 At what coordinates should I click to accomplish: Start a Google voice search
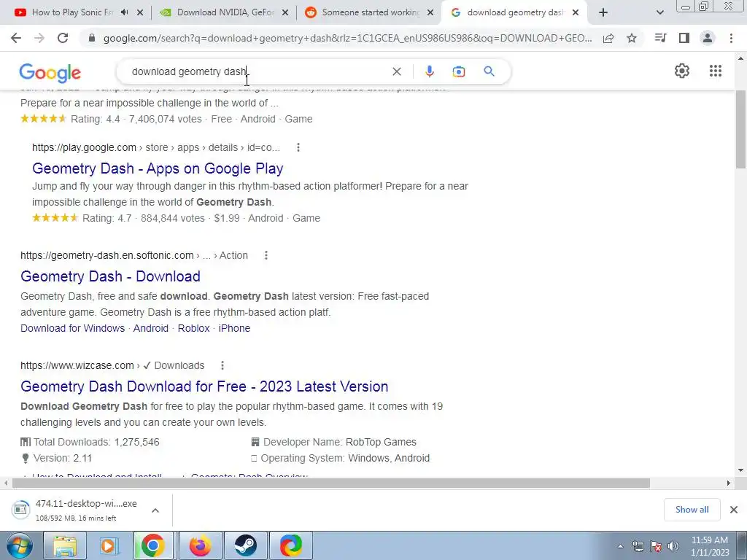click(429, 71)
